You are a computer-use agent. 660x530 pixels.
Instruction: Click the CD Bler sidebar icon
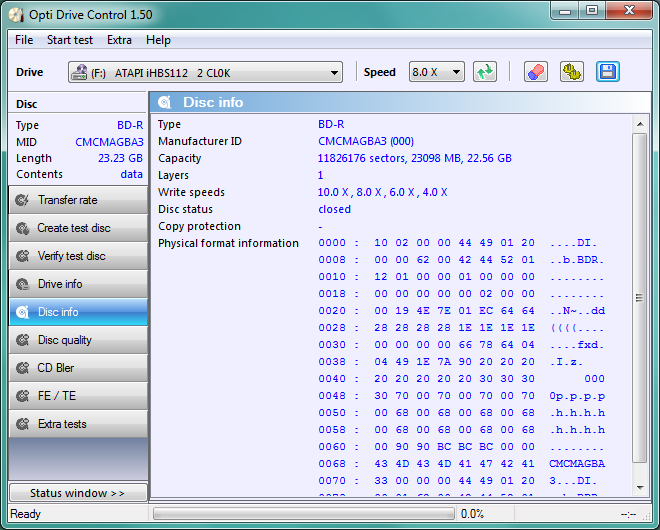tap(22, 368)
